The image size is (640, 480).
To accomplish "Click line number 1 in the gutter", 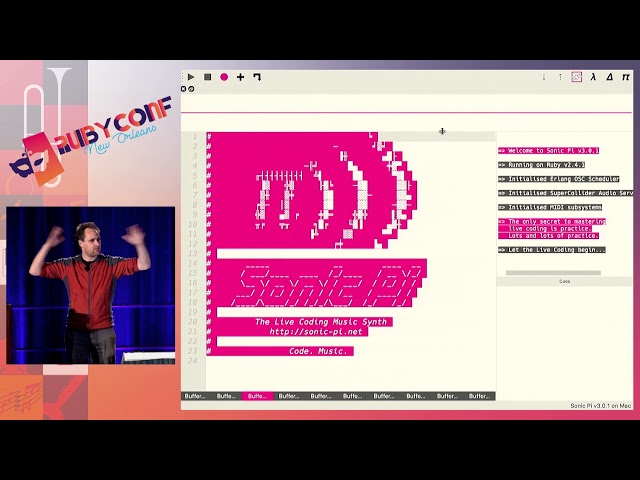I will 195,136.
